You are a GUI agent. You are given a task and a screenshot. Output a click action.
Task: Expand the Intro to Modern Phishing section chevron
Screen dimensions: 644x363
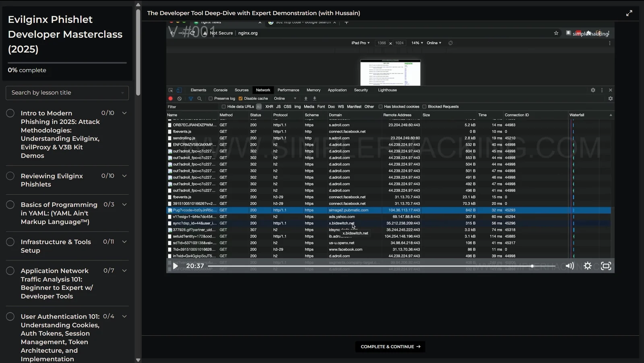[124, 113]
